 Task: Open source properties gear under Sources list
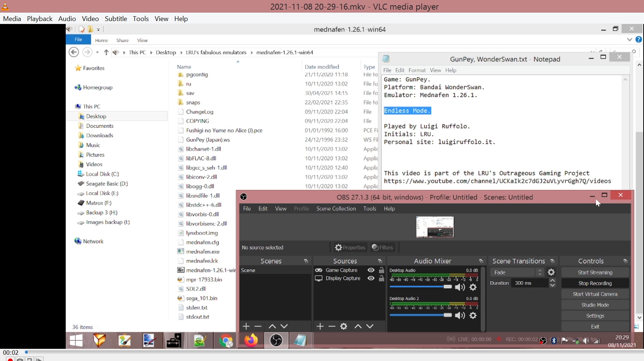click(344, 326)
